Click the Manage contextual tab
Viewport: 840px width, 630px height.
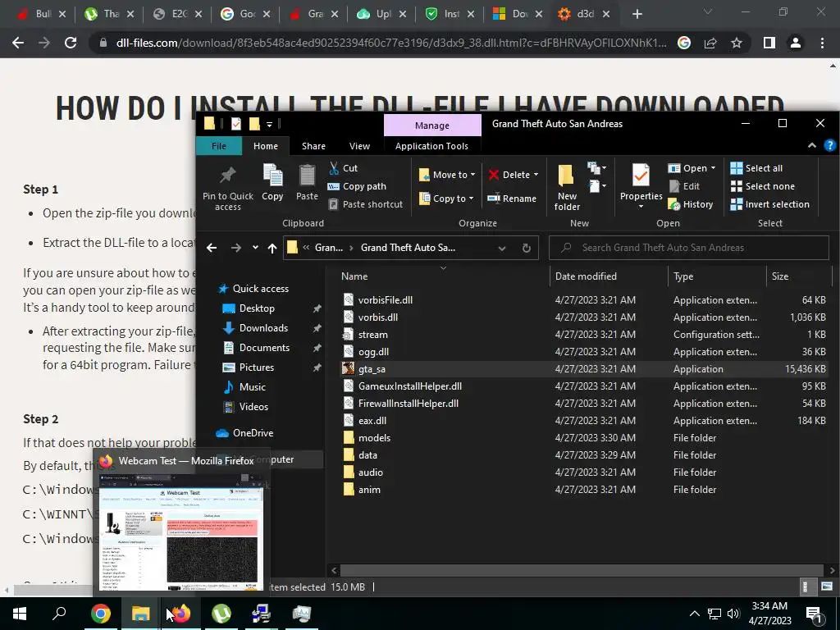pos(432,126)
